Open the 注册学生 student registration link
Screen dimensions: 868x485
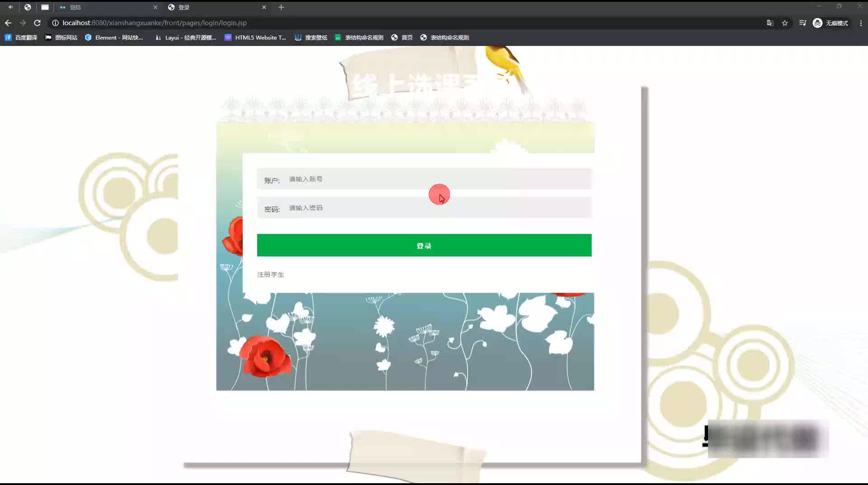click(270, 275)
